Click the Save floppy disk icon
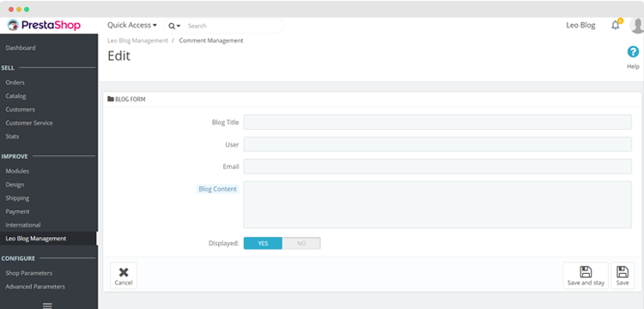This screenshot has height=309, width=644. pyautogui.click(x=623, y=272)
